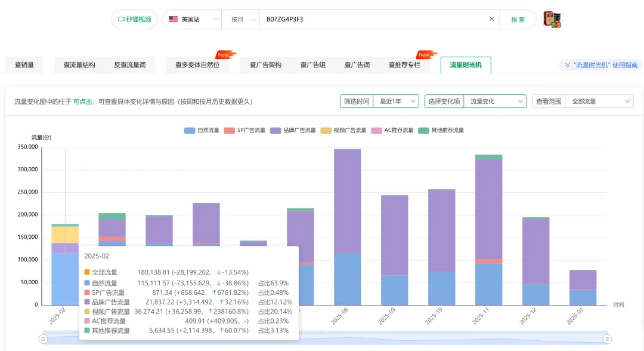This screenshot has width=644, height=351.
Task: Clear the ASIN search field with X
Action: pos(491,19)
